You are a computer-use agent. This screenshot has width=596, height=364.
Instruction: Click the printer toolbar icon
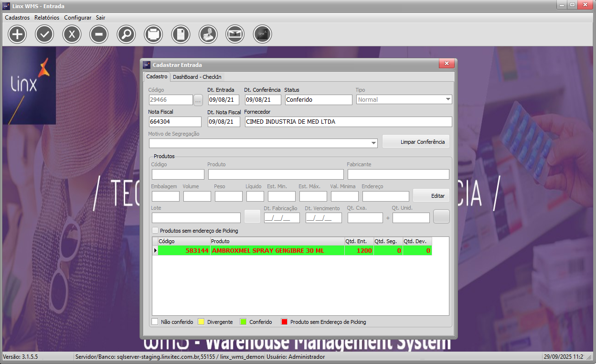point(153,34)
